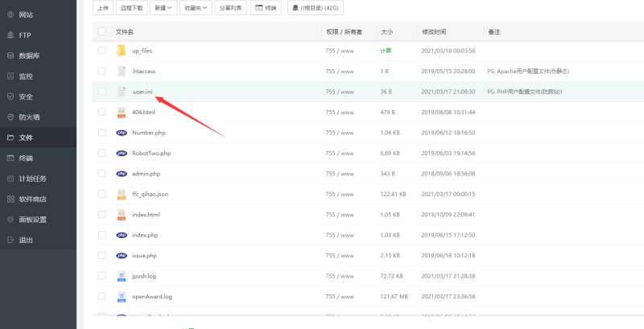
Task: Open 软件商店 (Software Store) in sidebar
Action: [x=33, y=199]
